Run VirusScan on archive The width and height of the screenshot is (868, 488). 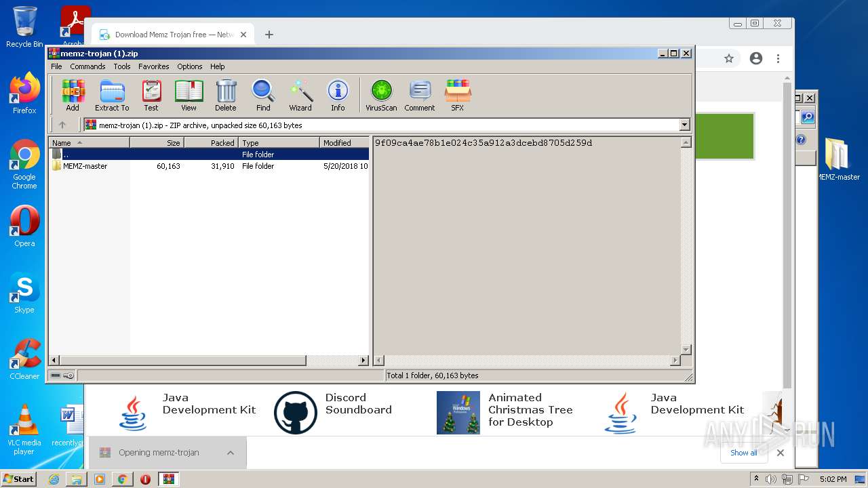coord(381,95)
